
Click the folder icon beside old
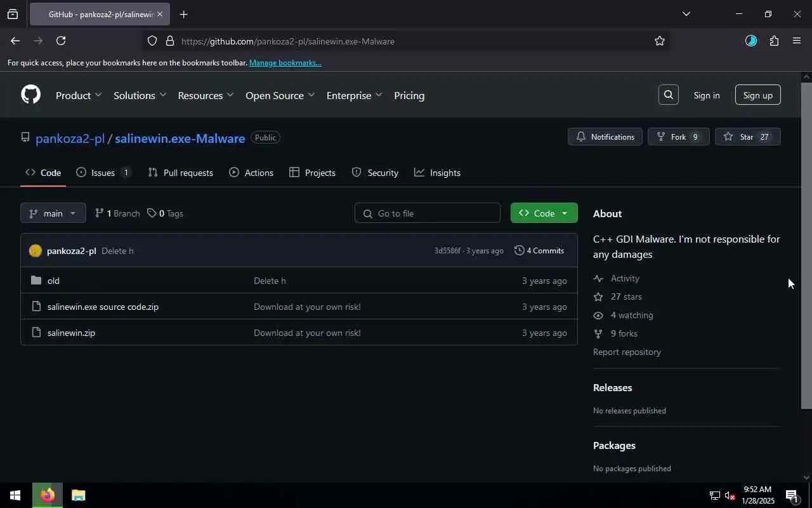[36, 281]
